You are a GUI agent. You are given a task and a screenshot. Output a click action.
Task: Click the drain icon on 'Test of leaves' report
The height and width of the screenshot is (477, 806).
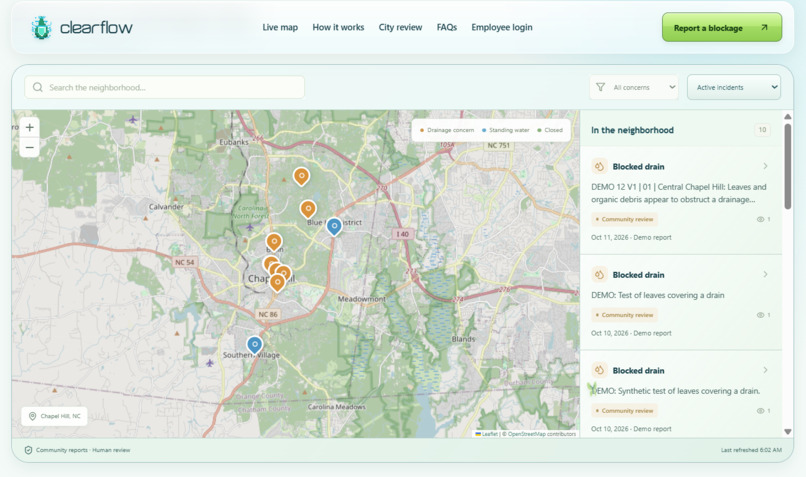599,274
